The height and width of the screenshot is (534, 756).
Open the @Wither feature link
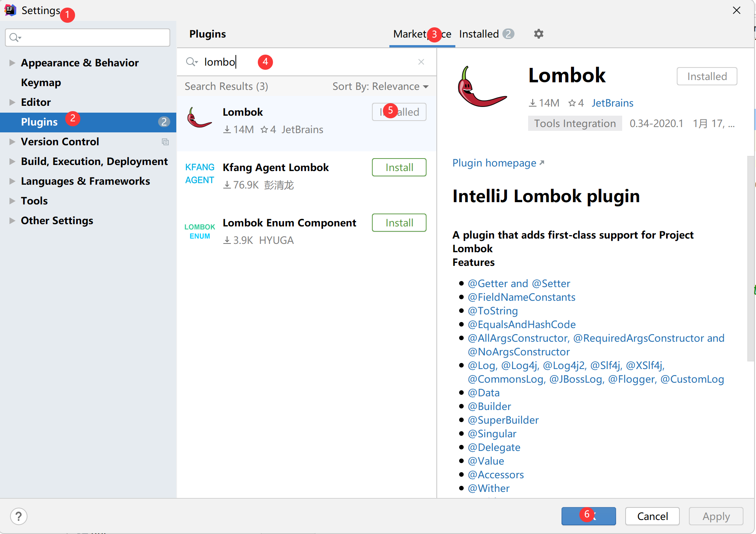coord(488,488)
